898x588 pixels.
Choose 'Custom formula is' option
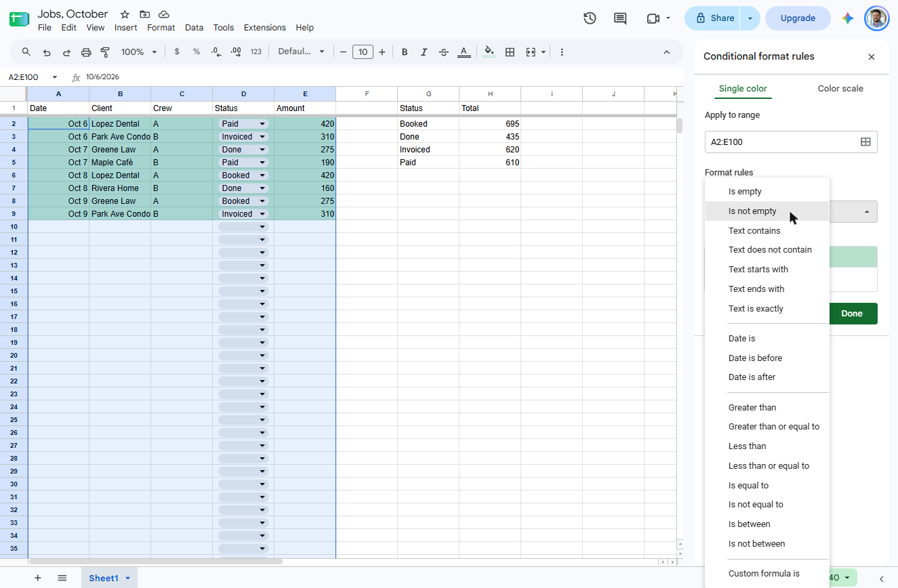pyautogui.click(x=767, y=574)
